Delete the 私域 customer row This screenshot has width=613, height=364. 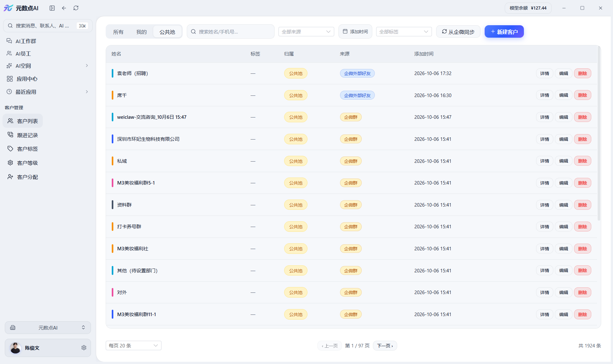[582, 161]
